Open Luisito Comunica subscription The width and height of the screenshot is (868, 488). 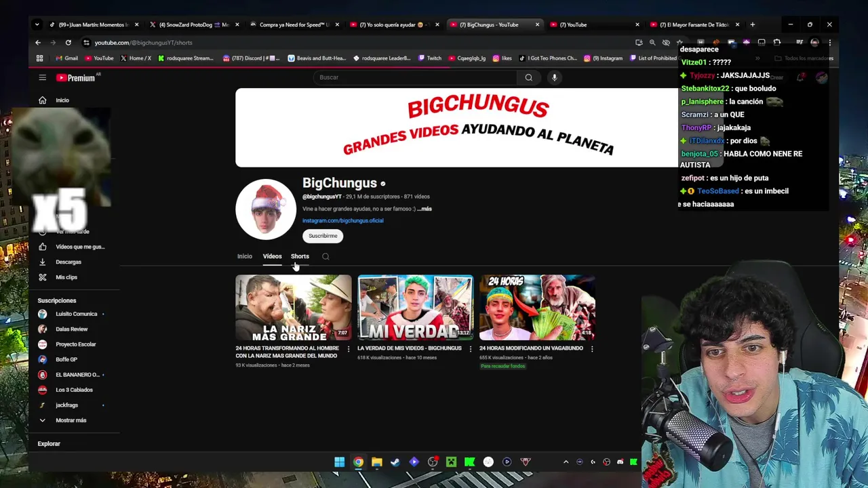pyautogui.click(x=76, y=314)
